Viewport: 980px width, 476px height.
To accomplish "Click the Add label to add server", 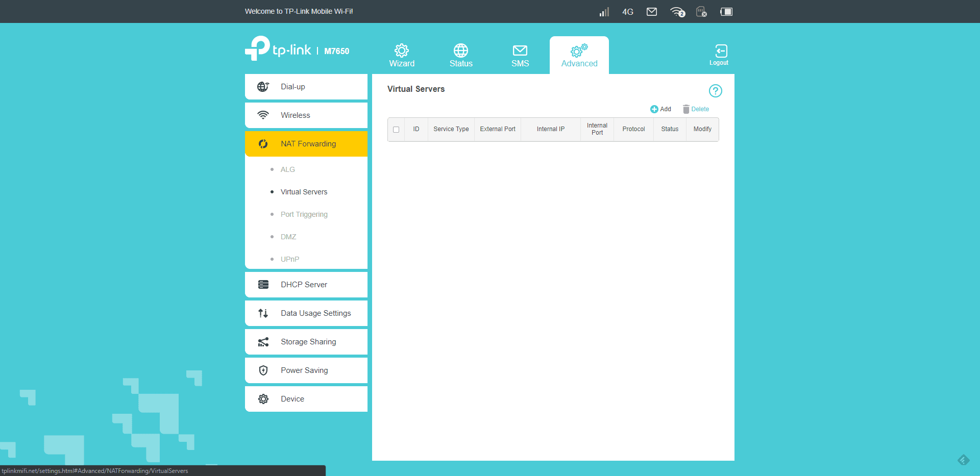I will coord(666,109).
